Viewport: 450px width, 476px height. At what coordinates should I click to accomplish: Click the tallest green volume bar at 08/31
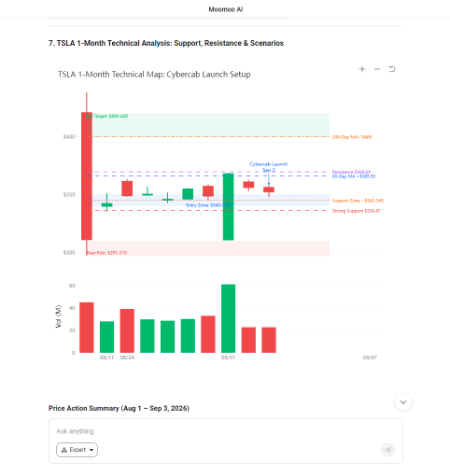point(228,318)
